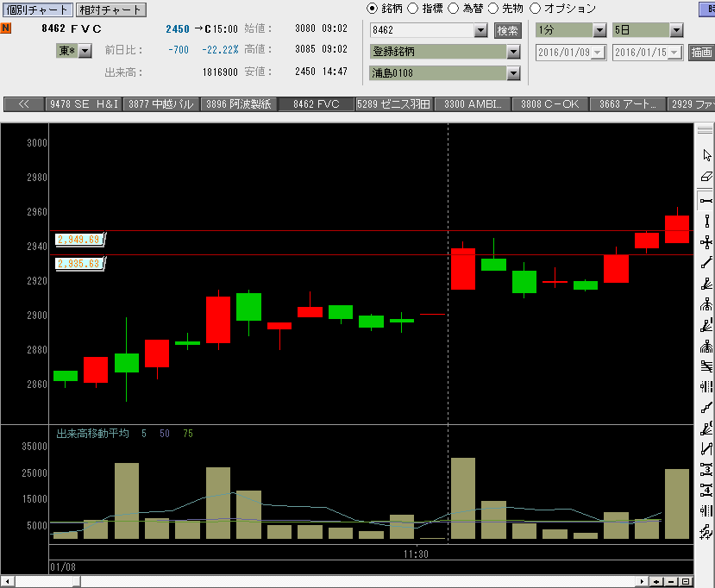Select the 8462 FVC stock tab
Viewport: 715px width, 588px height.
(x=317, y=104)
